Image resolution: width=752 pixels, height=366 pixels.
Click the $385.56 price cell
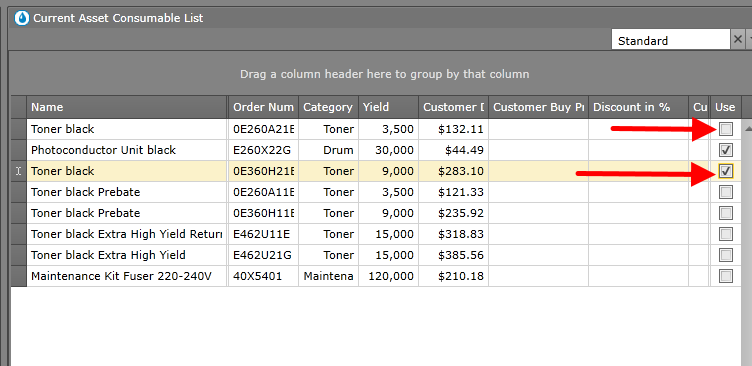[454, 255]
